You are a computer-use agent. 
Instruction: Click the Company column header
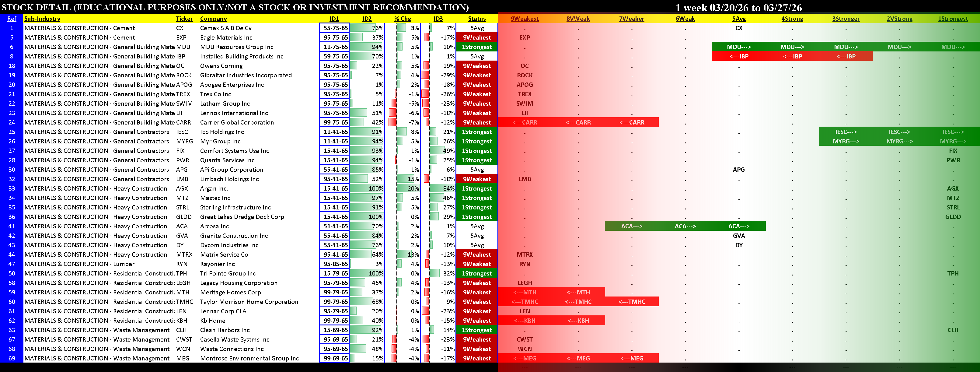[x=213, y=19]
